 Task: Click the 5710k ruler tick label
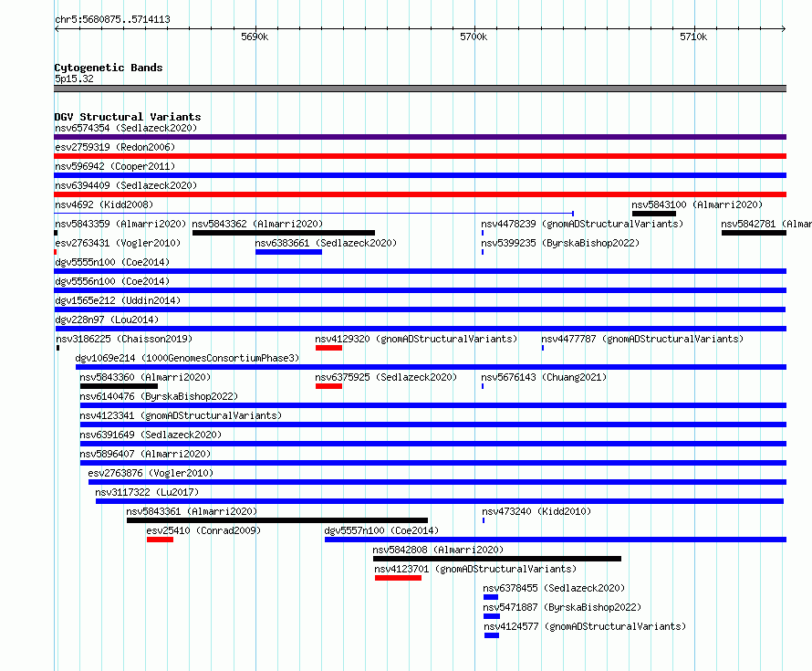693,37
